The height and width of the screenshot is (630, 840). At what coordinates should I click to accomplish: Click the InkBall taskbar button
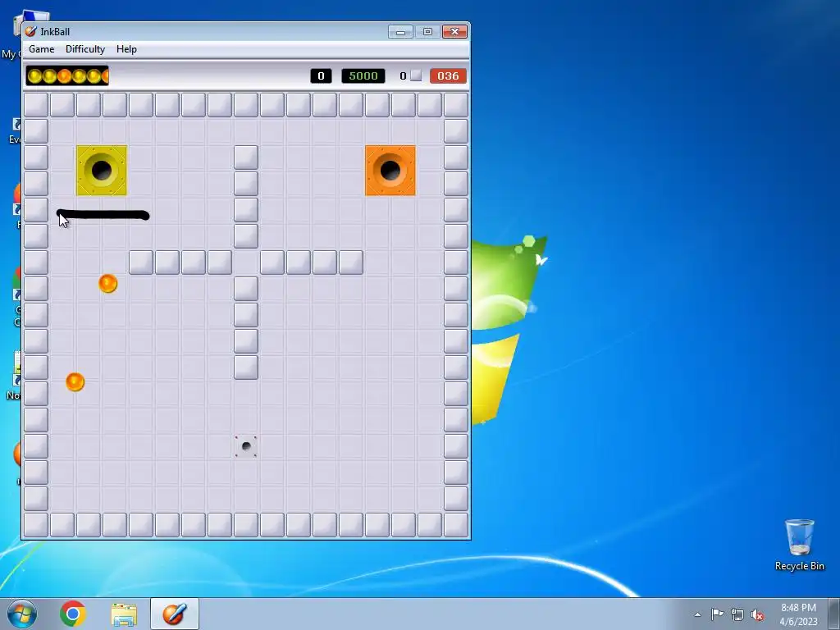tap(175, 614)
